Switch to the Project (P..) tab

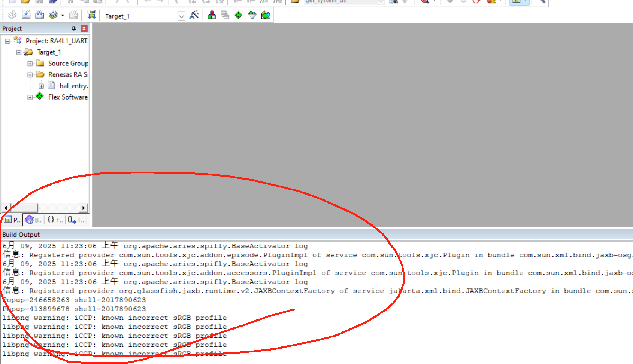point(12,220)
